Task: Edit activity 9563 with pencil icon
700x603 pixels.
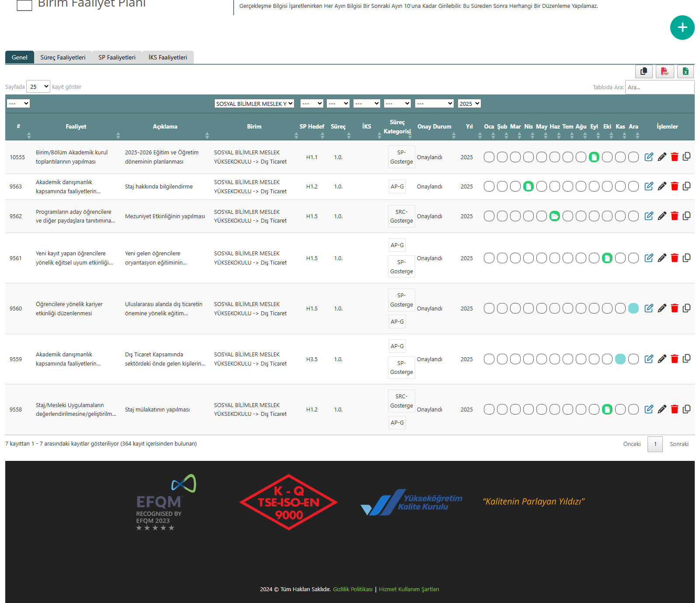Action: pyautogui.click(x=662, y=186)
